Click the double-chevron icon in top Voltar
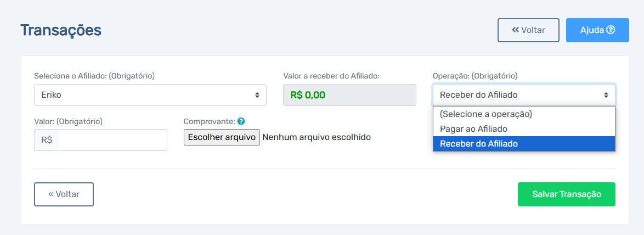Screen dimensions: 644x235 [x=516, y=30]
